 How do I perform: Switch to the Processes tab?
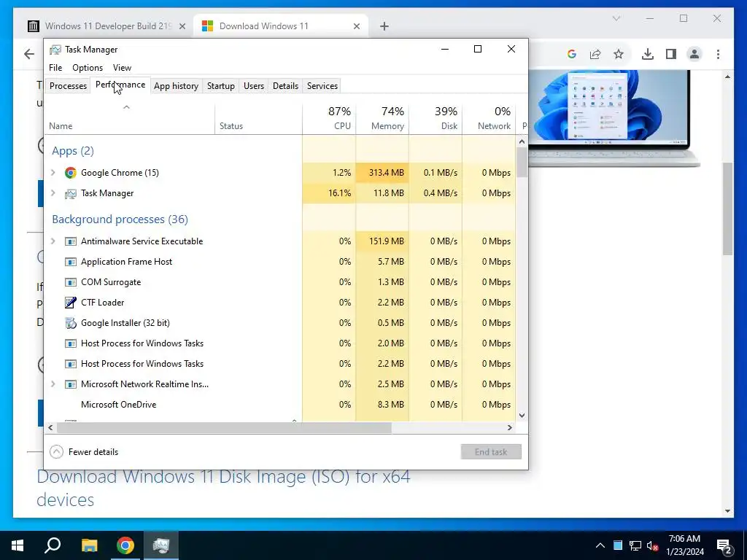point(68,86)
